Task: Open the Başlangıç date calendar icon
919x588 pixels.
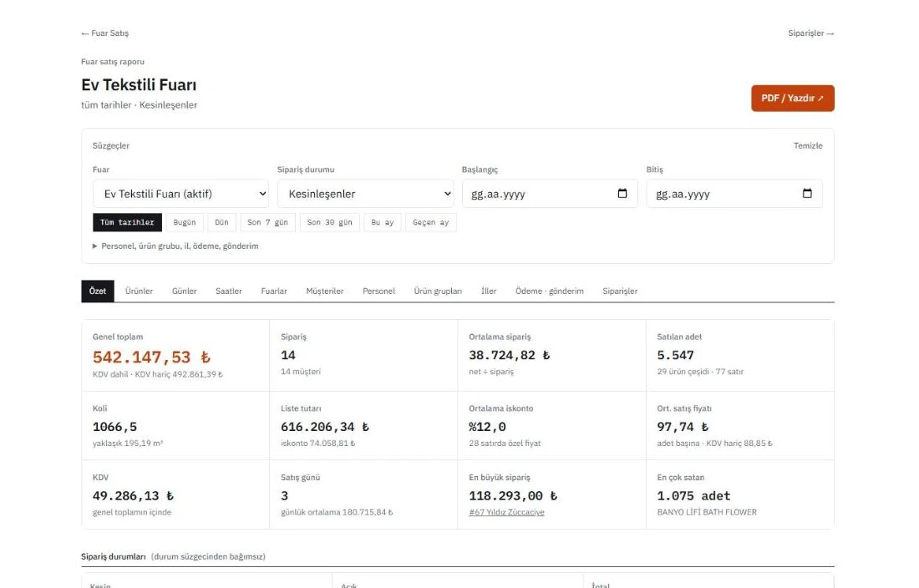Action: [622, 193]
